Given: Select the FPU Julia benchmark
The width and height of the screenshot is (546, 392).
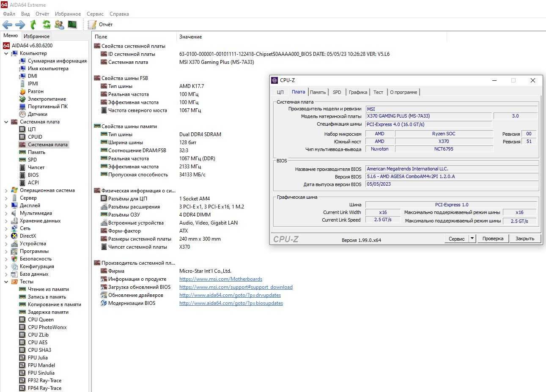Looking at the screenshot, I should click(x=38, y=358).
